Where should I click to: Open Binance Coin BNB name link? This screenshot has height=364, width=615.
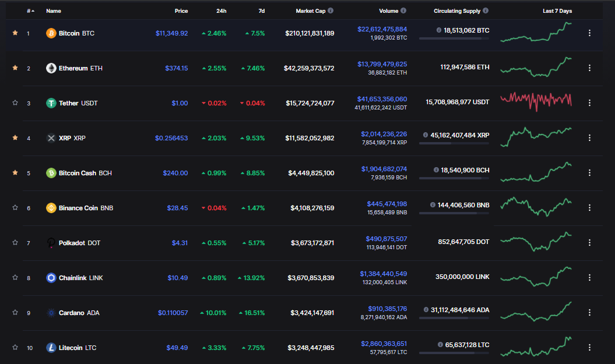tap(86, 208)
